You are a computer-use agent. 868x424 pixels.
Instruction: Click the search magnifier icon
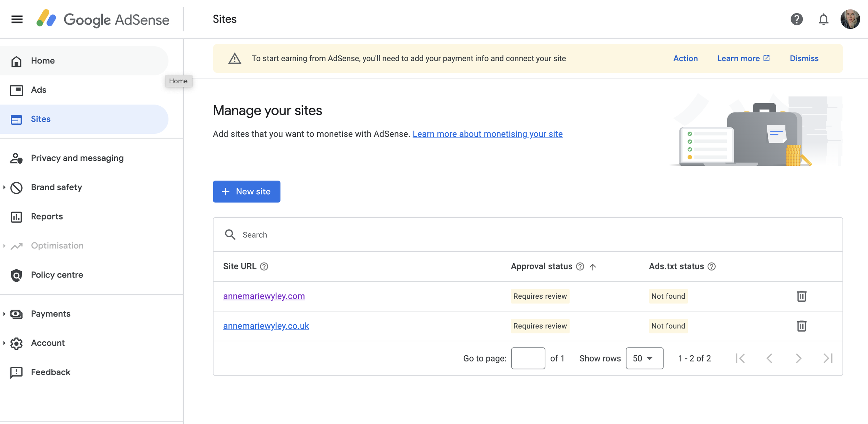coord(230,235)
